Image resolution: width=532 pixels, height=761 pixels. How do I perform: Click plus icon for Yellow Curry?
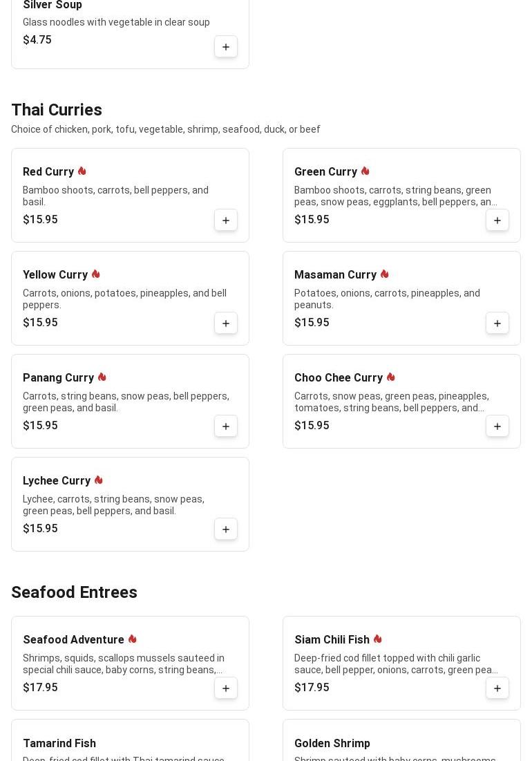(x=226, y=323)
